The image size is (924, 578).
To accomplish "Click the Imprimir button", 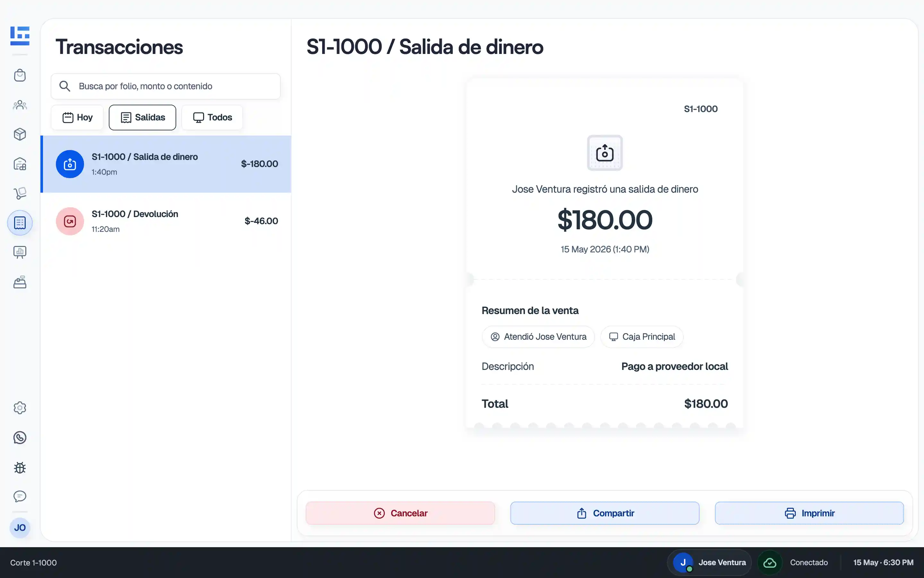I will point(809,513).
